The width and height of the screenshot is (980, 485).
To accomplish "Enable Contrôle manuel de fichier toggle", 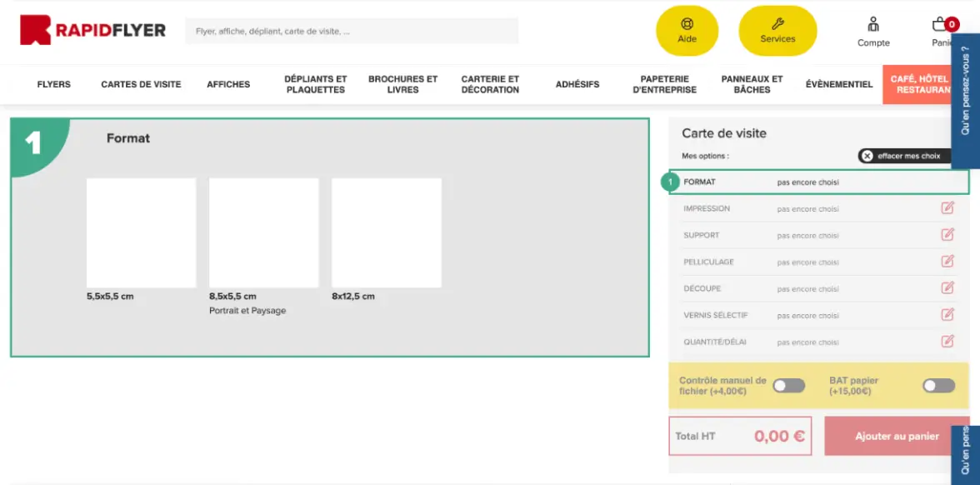I will 788,386.
